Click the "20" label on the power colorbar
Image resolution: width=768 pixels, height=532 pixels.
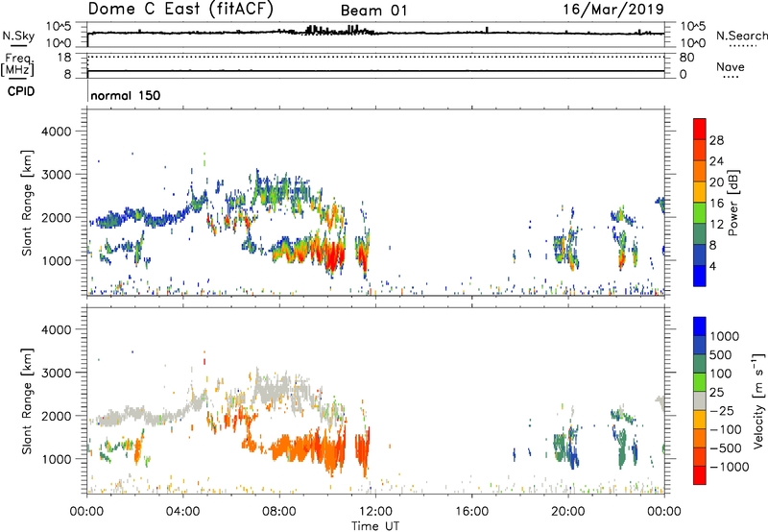click(x=716, y=182)
